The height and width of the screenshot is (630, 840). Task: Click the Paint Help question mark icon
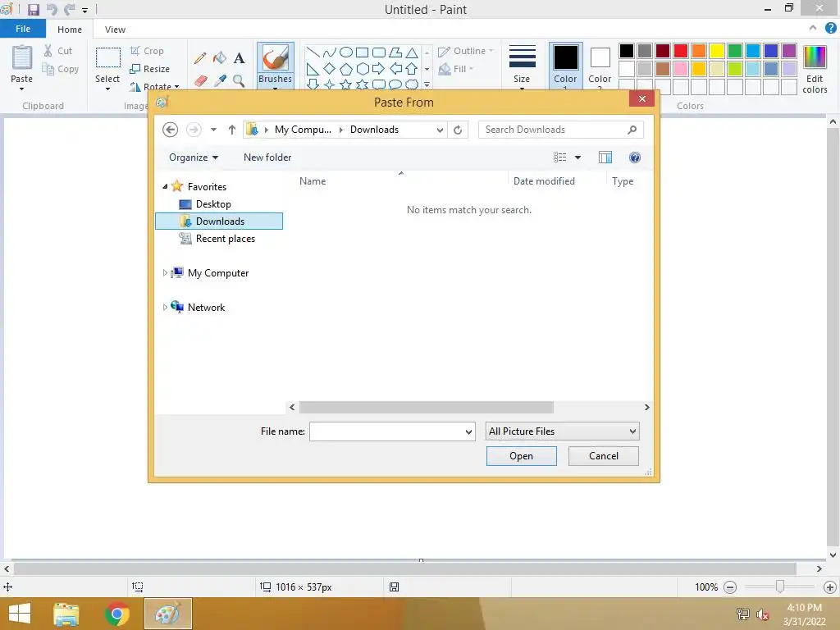[x=830, y=29]
